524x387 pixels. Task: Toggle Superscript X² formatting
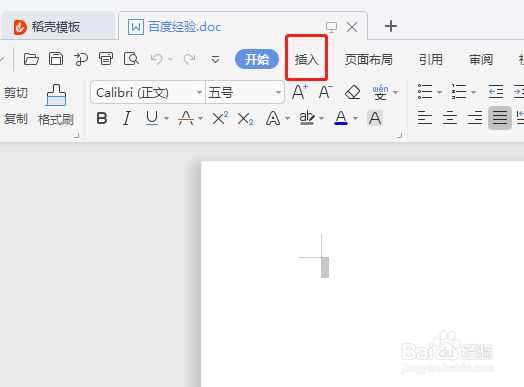[x=220, y=118]
